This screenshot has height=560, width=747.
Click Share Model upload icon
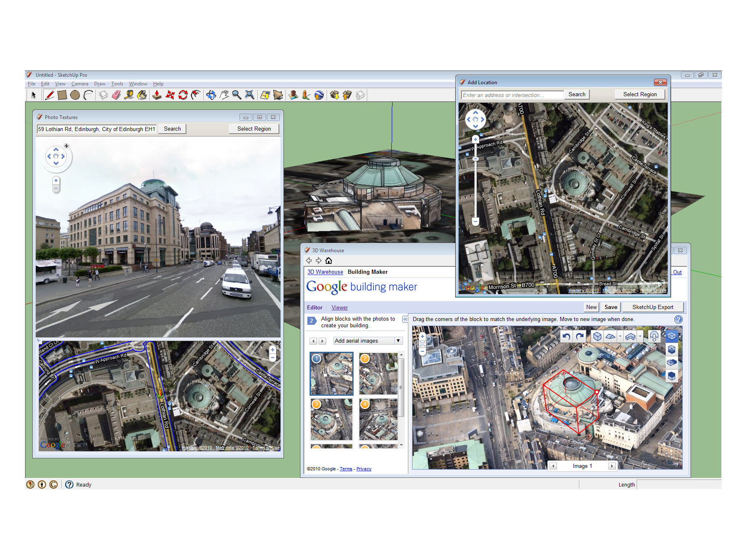tap(347, 95)
